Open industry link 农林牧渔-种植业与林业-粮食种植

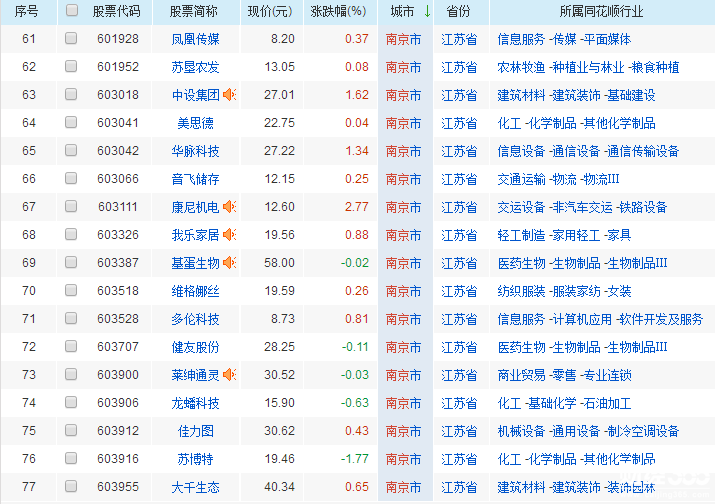(588, 67)
